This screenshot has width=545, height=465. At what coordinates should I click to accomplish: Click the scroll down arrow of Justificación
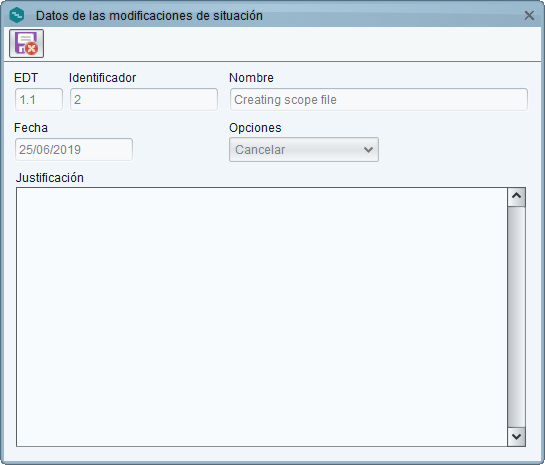click(x=516, y=437)
